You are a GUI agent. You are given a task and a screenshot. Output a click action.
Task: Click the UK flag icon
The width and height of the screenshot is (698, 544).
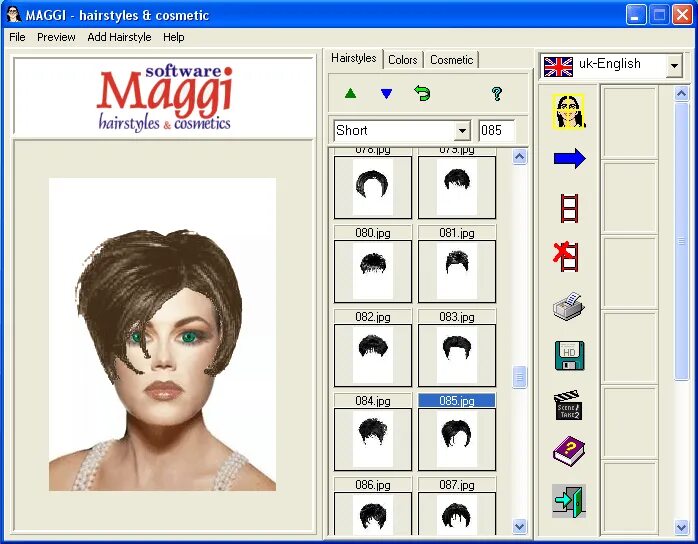tap(558, 67)
